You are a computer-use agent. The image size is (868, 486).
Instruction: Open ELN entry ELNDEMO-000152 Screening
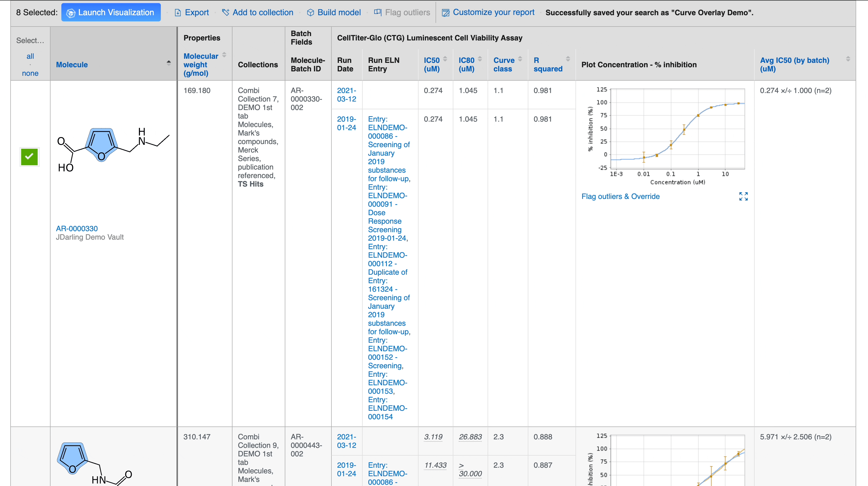click(388, 353)
